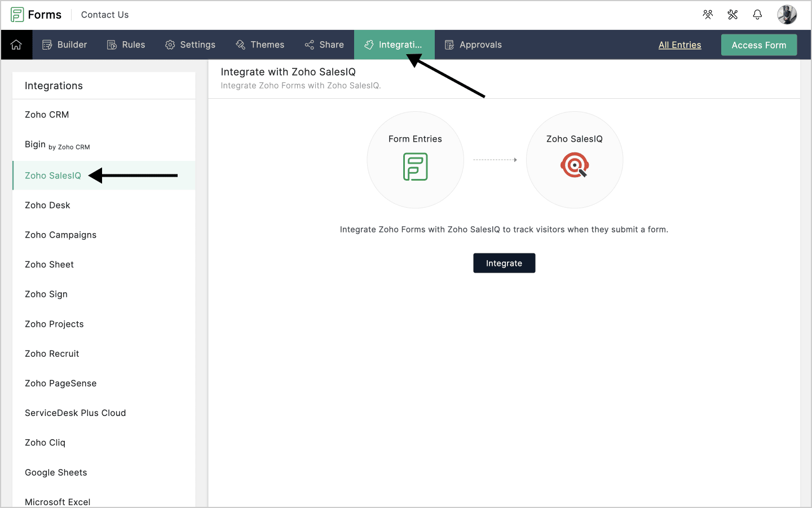Click the Access Form button
The height and width of the screenshot is (508, 812).
pos(759,45)
